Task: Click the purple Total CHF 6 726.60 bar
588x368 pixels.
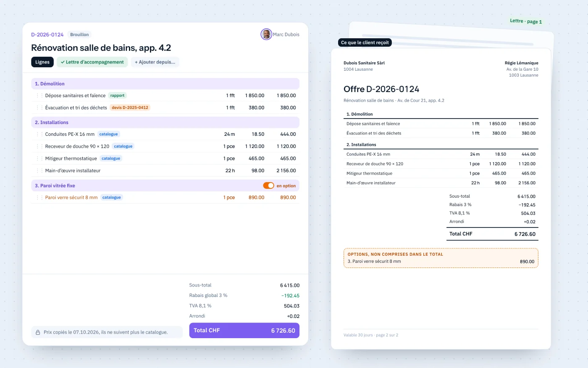Action: pos(244,331)
